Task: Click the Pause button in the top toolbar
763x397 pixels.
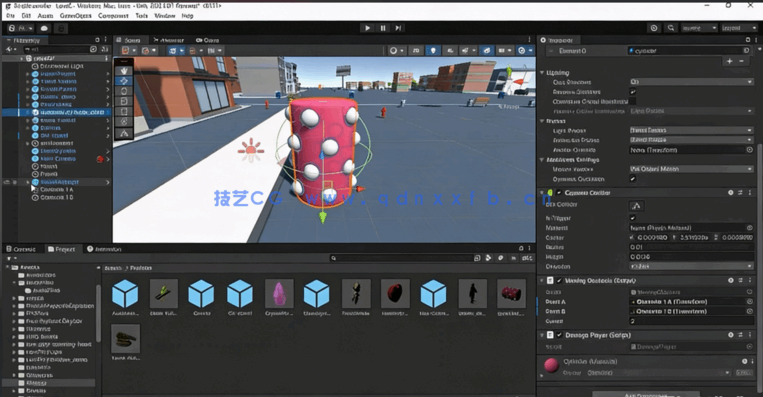Action: click(x=383, y=28)
